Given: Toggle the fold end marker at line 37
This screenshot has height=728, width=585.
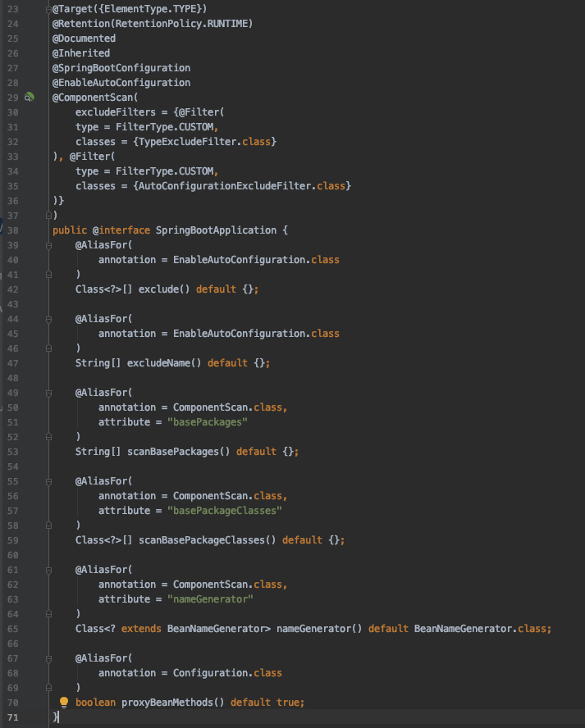Looking at the screenshot, I should (48, 216).
